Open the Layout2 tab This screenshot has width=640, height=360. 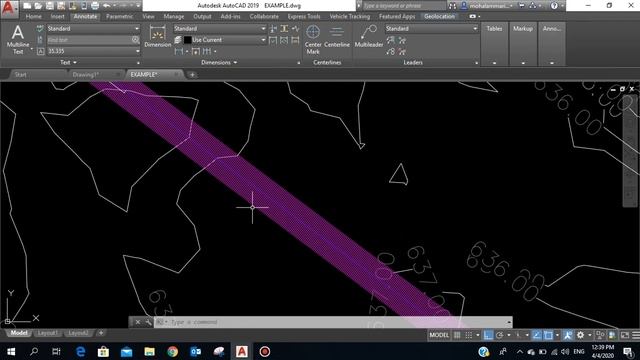(78, 333)
